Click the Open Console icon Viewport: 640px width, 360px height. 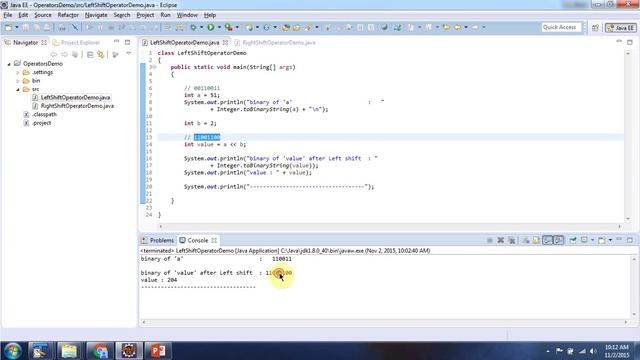(x=602, y=240)
